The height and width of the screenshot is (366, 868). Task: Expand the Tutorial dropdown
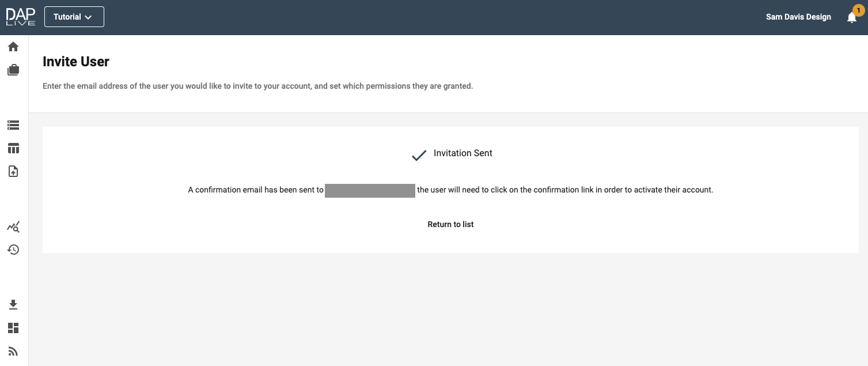74,17
